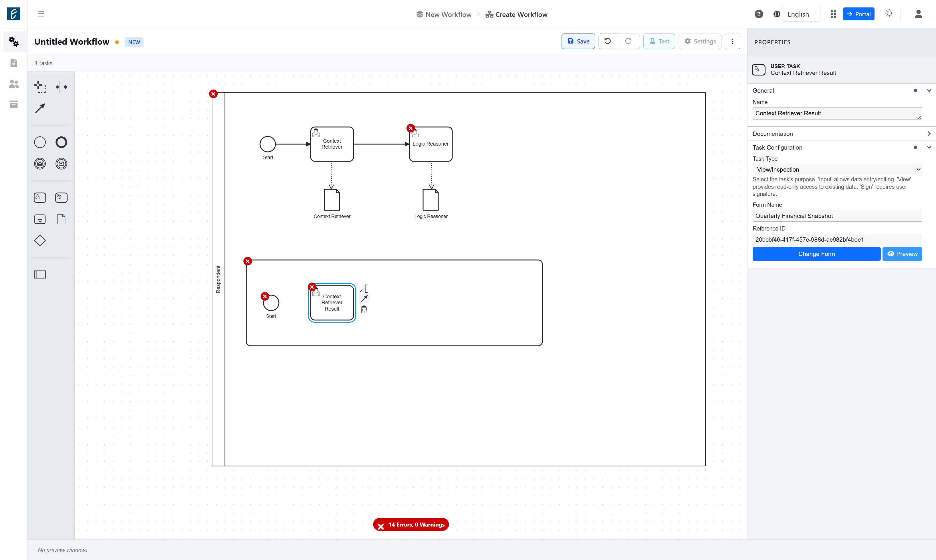
Task: Open help question mark icon
Action: point(759,14)
